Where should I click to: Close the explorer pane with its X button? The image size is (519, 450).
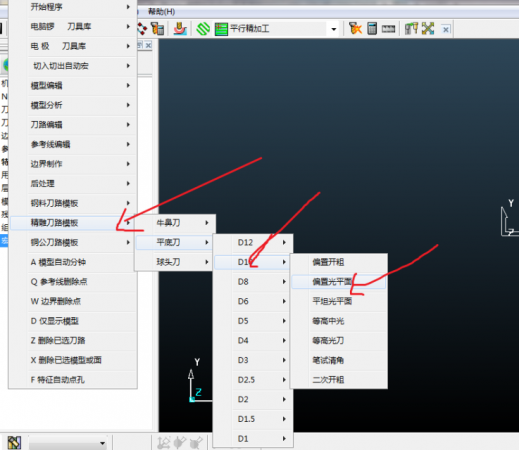[x=149, y=45]
